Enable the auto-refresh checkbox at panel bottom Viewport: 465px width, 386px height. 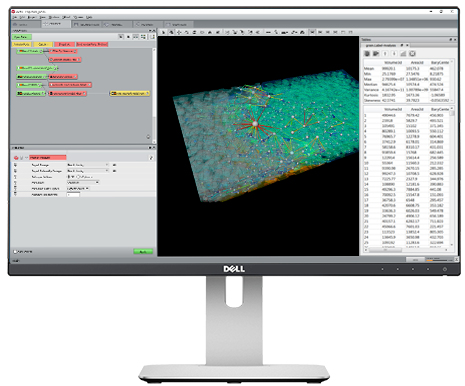point(15,252)
